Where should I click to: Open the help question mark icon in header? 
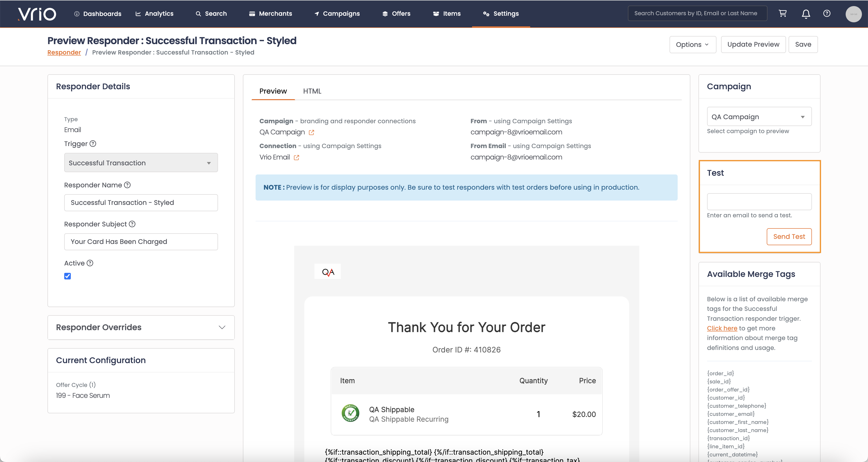tap(827, 13)
